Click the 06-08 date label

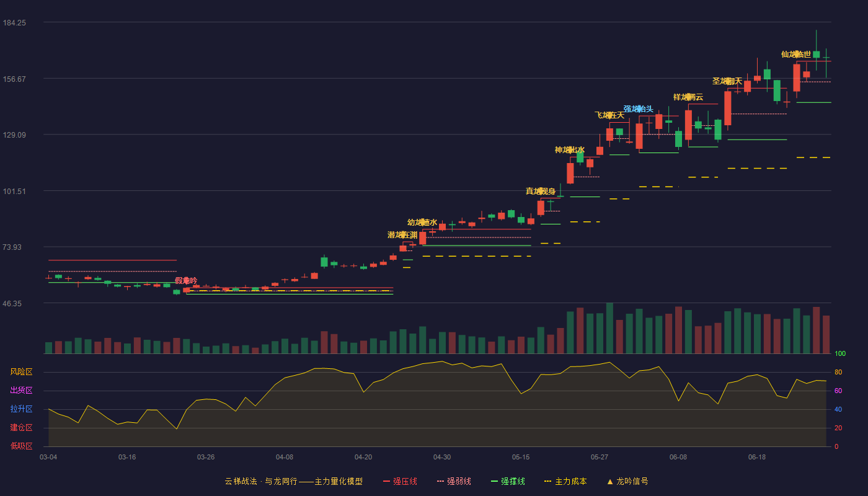[x=678, y=457]
